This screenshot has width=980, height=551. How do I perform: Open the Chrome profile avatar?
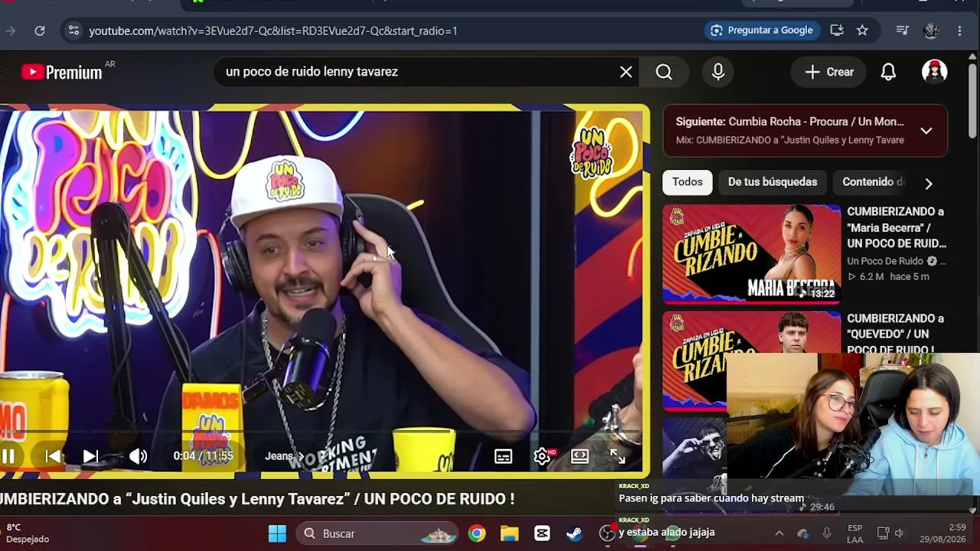point(931,31)
